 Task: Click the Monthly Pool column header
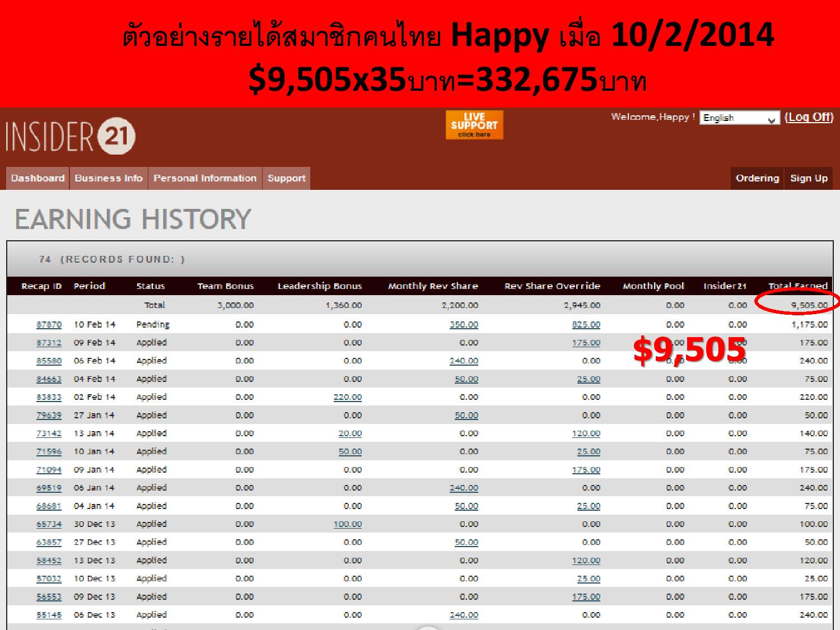click(x=654, y=286)
